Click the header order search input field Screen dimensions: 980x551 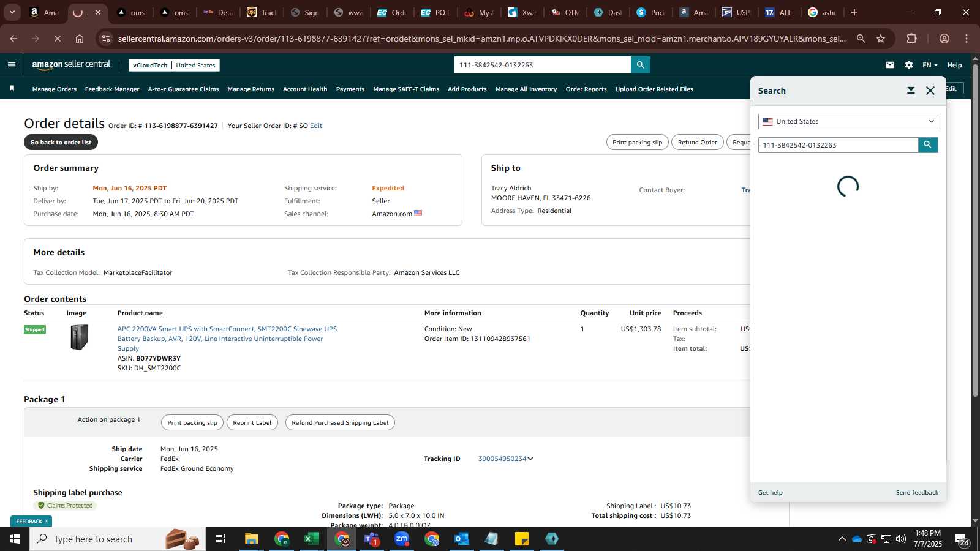pos(543,65)
